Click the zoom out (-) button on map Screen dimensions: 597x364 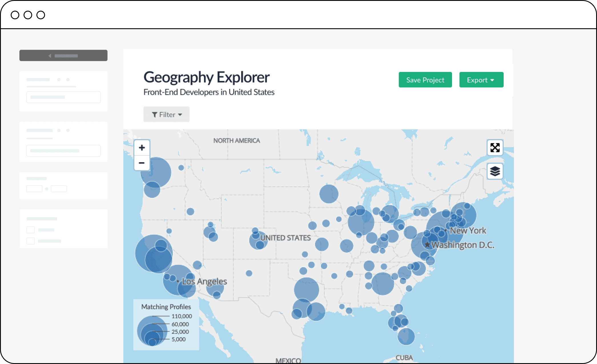[142, 164]
